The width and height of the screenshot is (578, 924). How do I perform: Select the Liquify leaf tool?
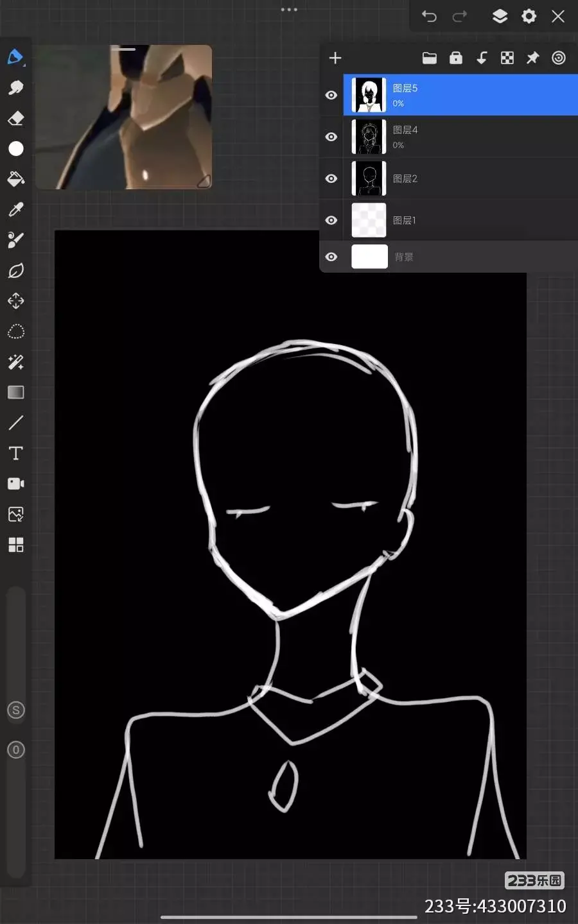pos(15,271)
